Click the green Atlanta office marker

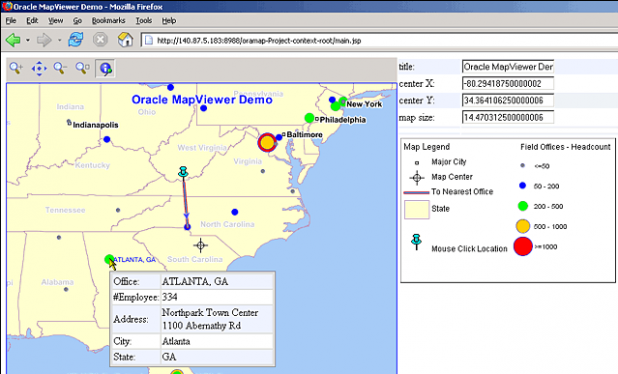pos(109,259)
